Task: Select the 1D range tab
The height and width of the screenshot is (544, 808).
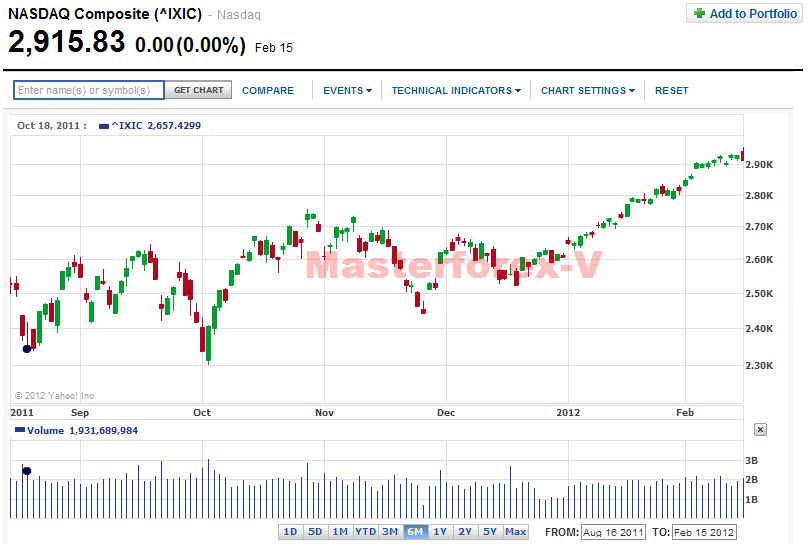Action: (291, 532)
